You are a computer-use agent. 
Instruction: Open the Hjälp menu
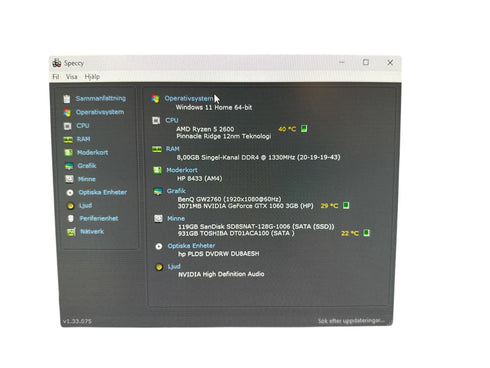click(92, 77)
